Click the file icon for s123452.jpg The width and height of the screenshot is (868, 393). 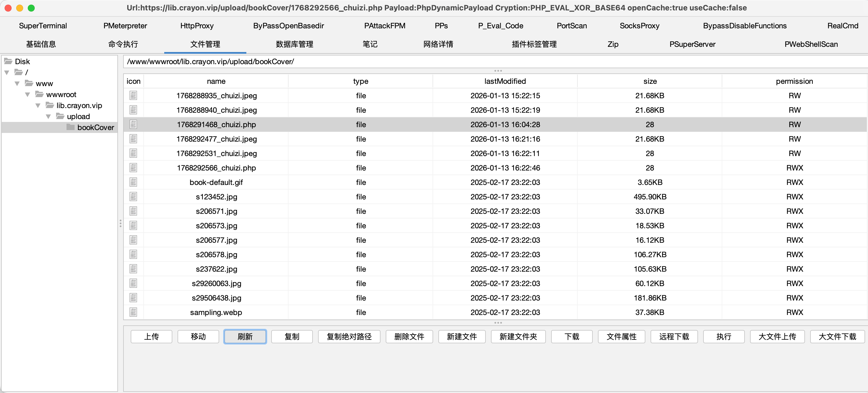click(133, 197)
